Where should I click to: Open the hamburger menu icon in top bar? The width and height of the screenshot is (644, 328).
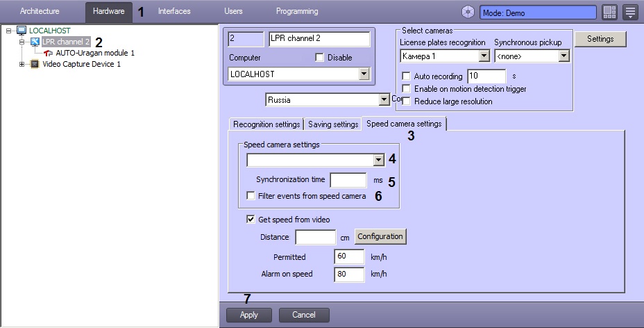click(630, 13)
